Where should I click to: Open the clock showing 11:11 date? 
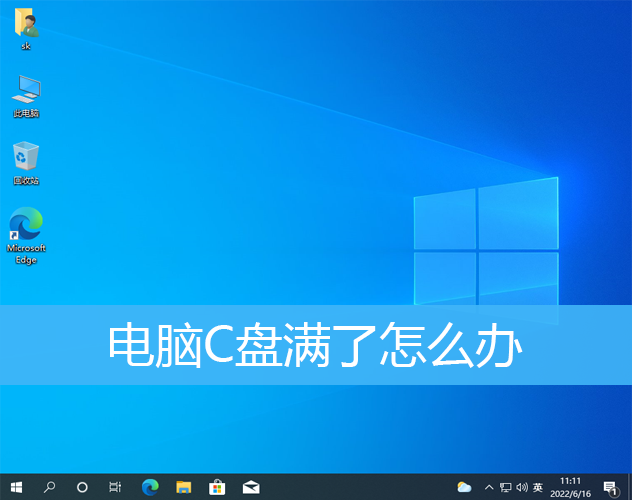click(571, 487)
